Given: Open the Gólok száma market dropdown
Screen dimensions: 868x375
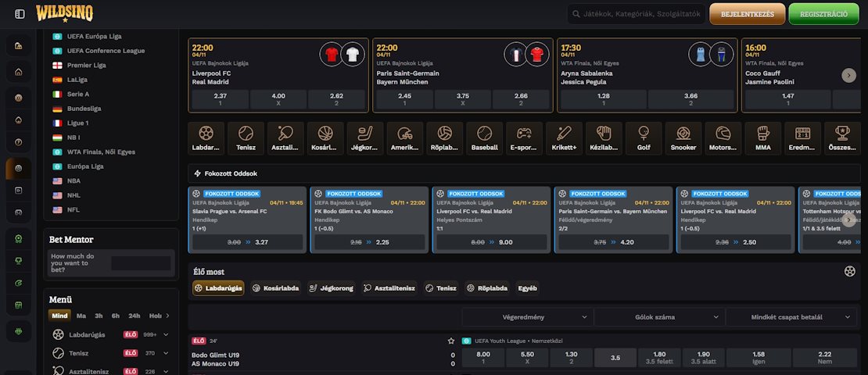Looking at the screenshot, I should (x=659, y=317).
